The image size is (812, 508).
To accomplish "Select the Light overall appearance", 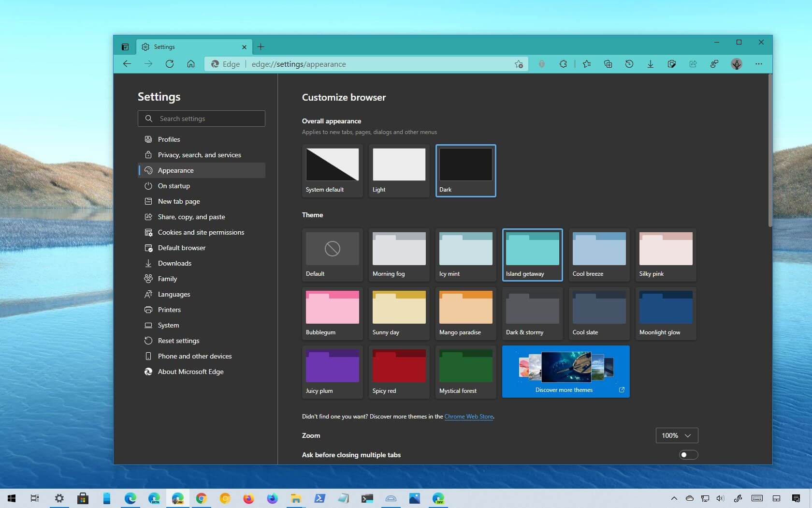I will [x=398, y=170].
